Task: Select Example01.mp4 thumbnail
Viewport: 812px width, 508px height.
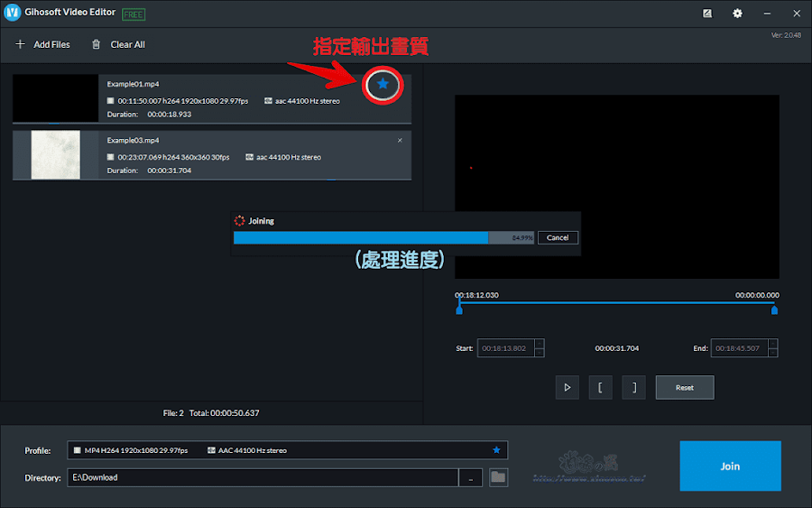Action: coord(55,97)
